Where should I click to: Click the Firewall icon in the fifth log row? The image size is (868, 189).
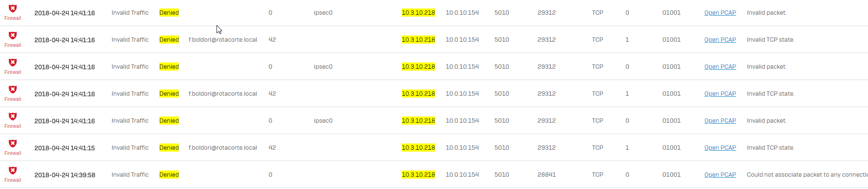[x=13, y=117]
